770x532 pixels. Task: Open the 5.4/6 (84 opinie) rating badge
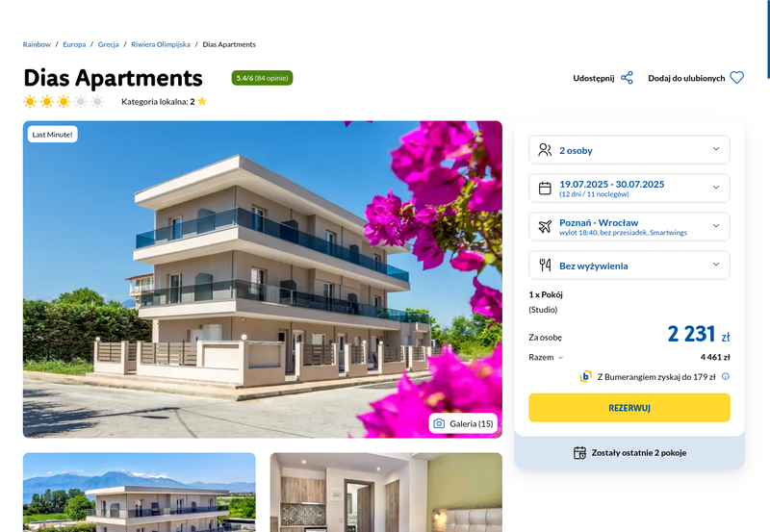click(x=262, y=78)
